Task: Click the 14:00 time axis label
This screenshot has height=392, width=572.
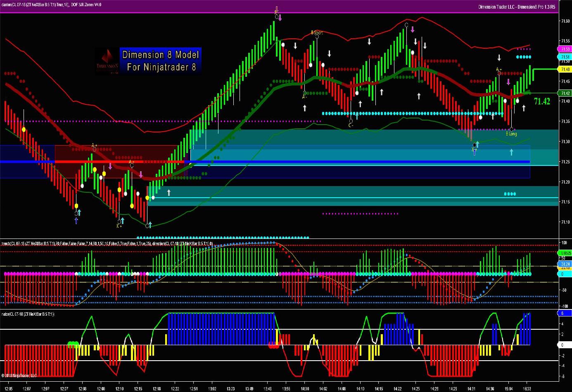Action: 305,389
